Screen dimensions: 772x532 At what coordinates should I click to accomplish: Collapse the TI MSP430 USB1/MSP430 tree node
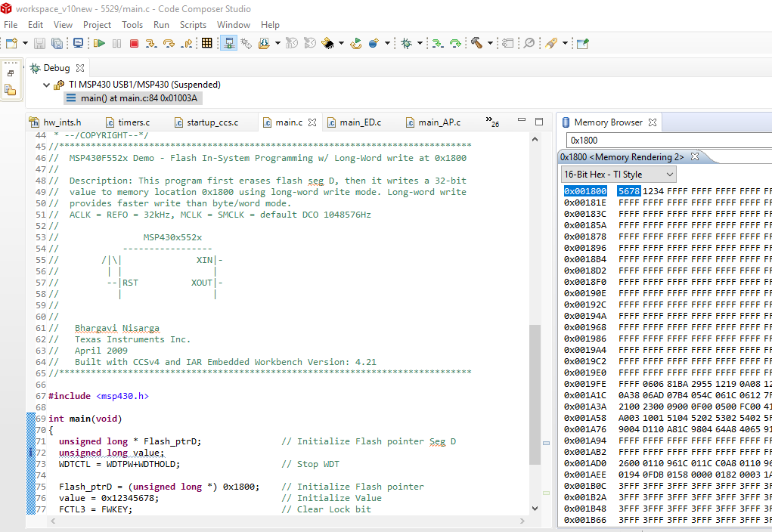(47, 85)
